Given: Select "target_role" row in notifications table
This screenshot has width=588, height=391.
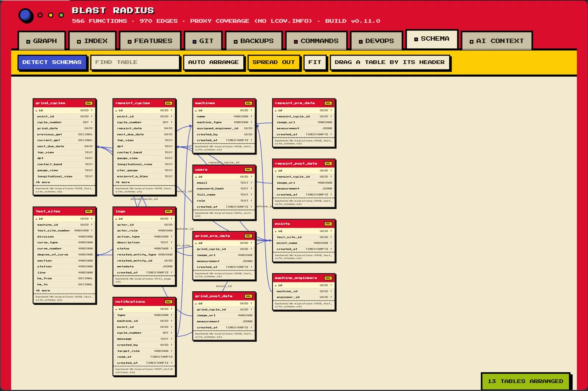Looking at the screenshot, I should pyautogui.click(x=144, y=351).
